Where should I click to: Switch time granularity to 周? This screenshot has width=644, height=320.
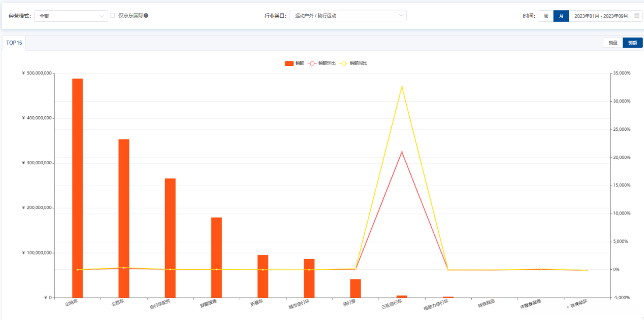pos(546,16)
